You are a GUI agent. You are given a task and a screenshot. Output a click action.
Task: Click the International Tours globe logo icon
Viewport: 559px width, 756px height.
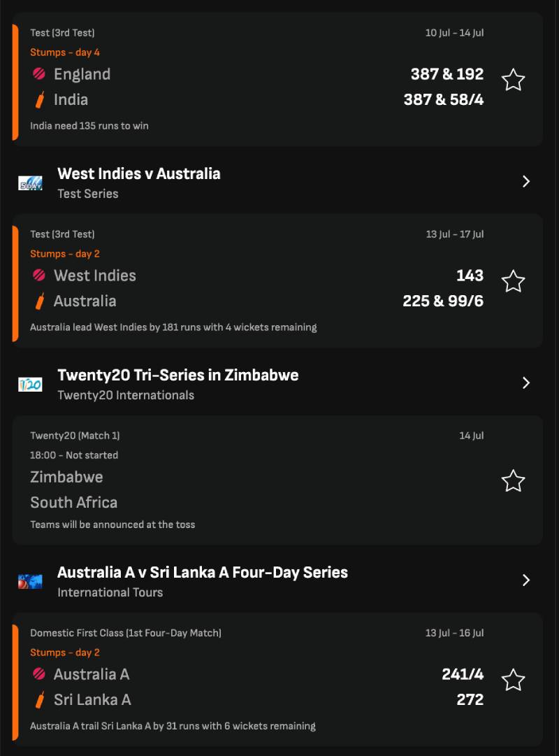pos(30,581)
